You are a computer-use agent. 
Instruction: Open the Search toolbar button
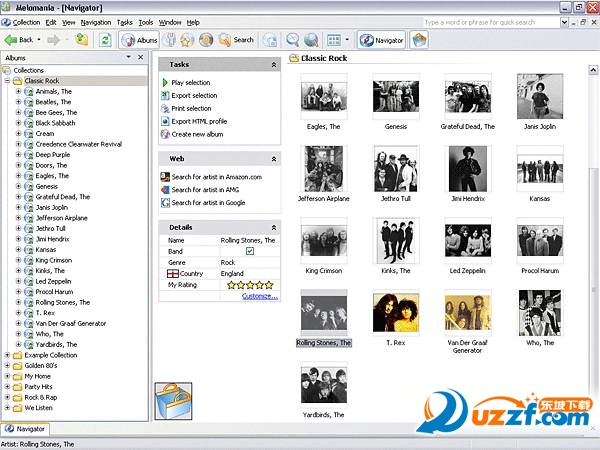tap(236, 40)
